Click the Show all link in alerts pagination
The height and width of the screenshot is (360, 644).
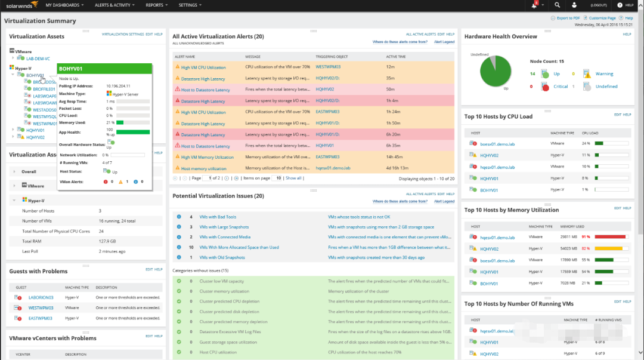tap(293, 178)
